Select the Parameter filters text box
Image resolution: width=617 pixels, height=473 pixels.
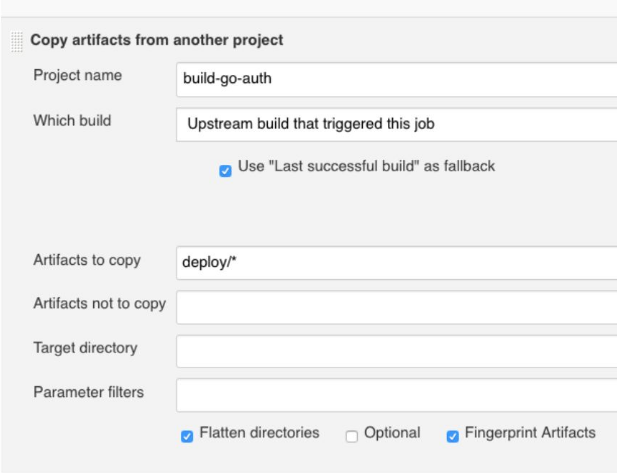tap(395, 395)
